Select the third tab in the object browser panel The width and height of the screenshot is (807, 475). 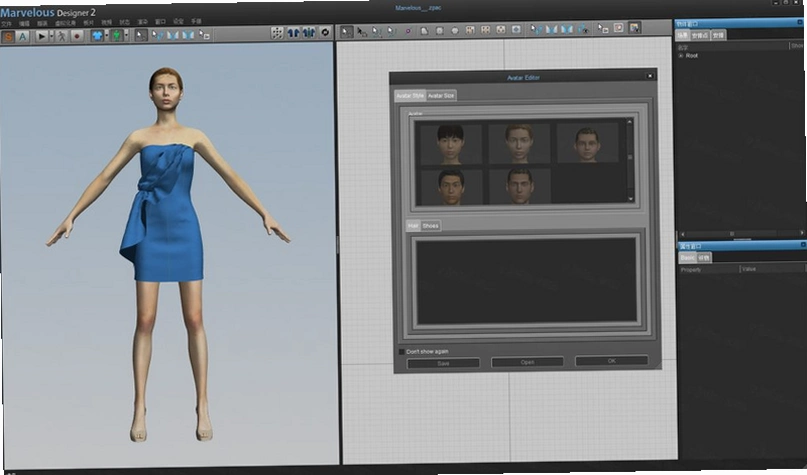718,36
